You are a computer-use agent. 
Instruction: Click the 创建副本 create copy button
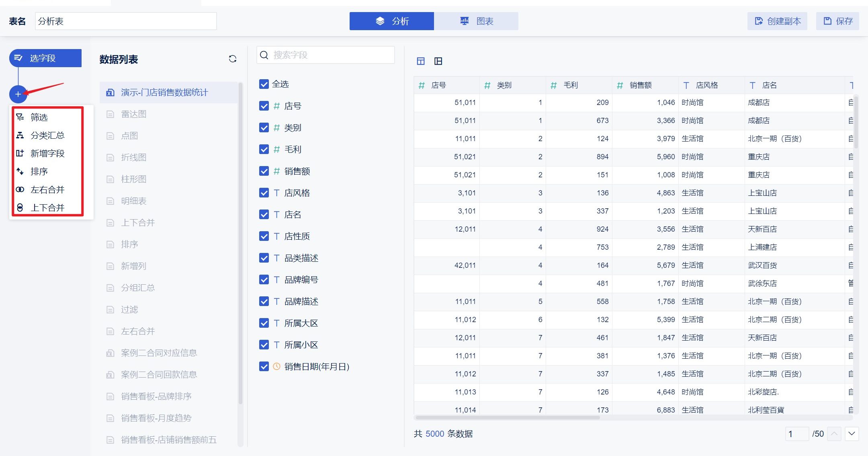pos(777,21)
